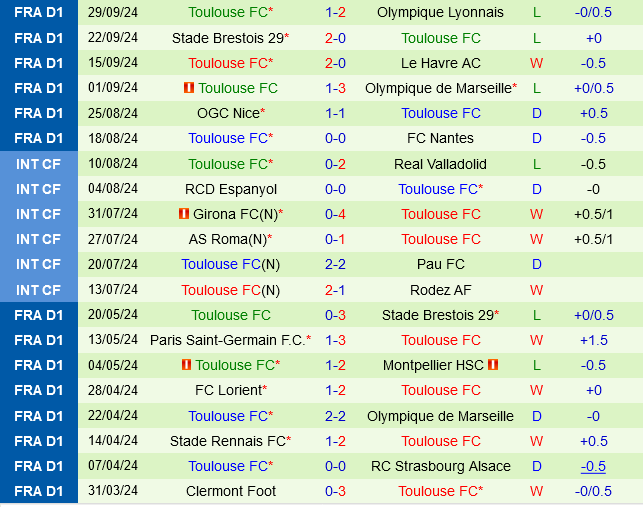Click red card icon next to Montpellier HSC
The height and width of the screenshot is (507, 643).
[x=493, y=365]
